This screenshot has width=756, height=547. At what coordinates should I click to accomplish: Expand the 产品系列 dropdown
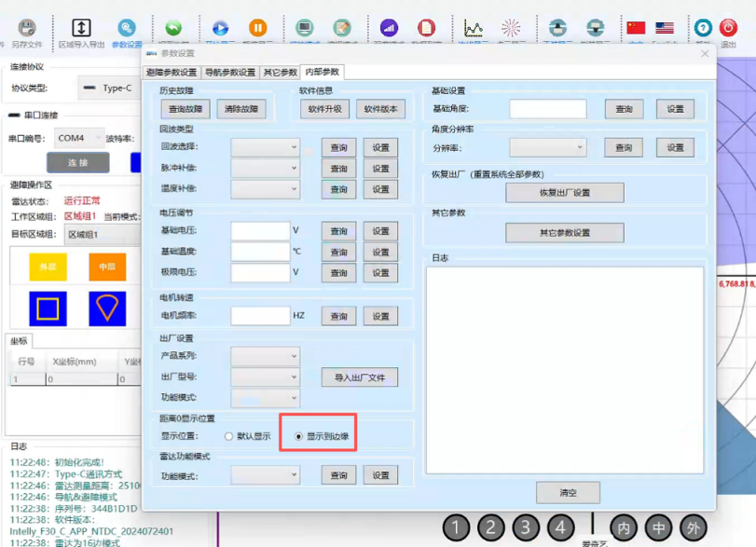pos(265,356)
